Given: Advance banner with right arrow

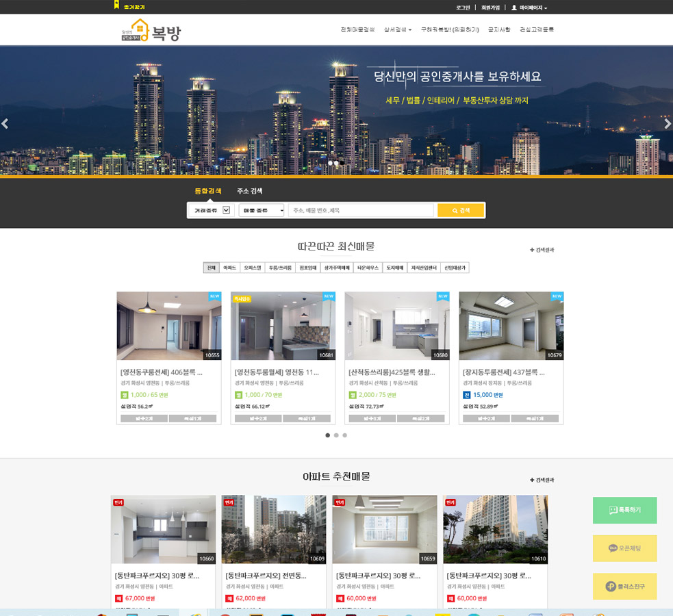Looking at the screenshot, I should [x=668, y=124].
